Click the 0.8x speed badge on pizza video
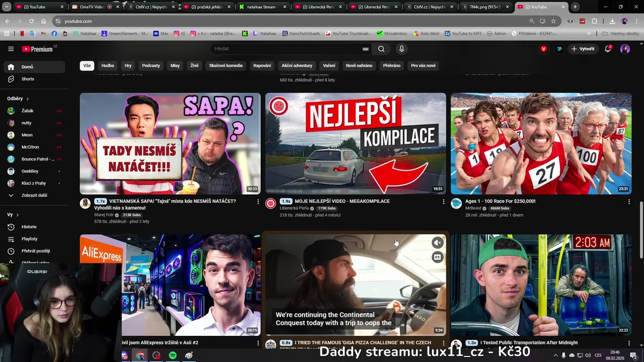 286,343
